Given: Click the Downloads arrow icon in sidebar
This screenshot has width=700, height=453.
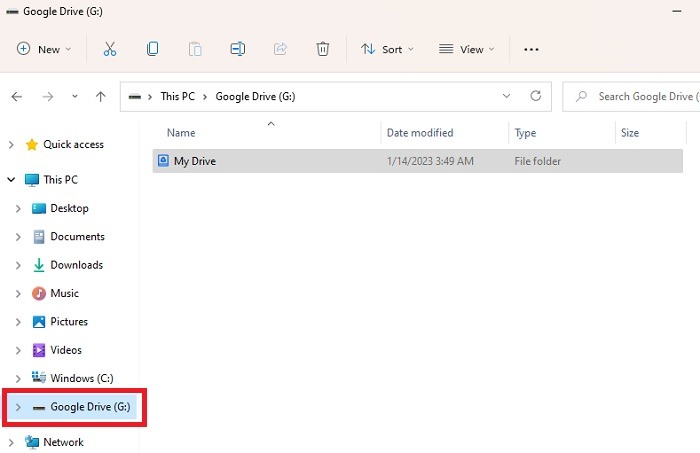Looking at the screenshot, I should tap(39, 265).
